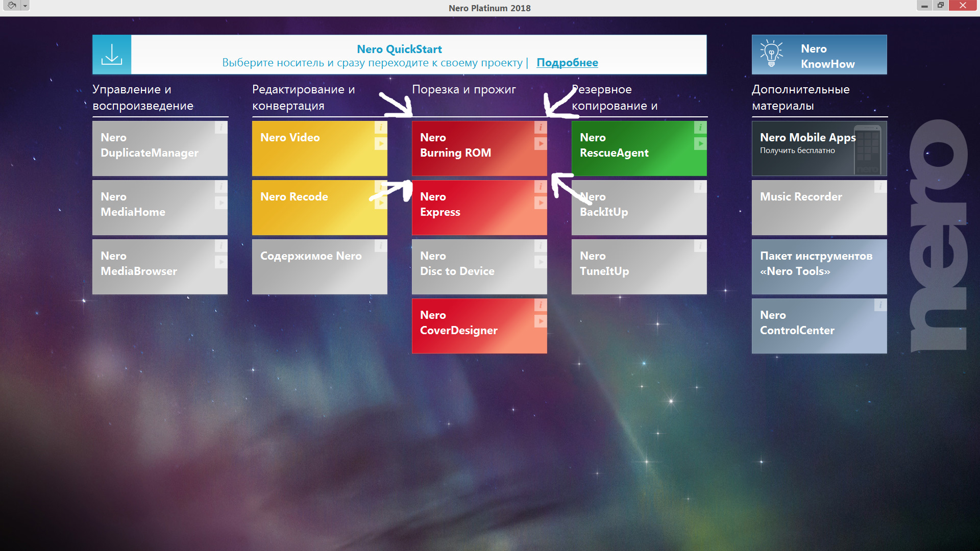Open the Подробнее link
The height and width of the screenshot is (551, 980).
pos(567,63)
